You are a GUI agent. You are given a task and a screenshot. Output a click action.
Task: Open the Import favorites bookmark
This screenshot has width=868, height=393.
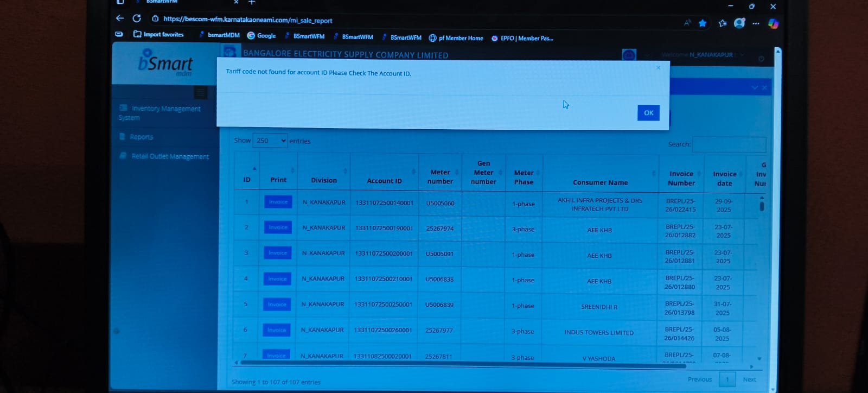(158, 34)
